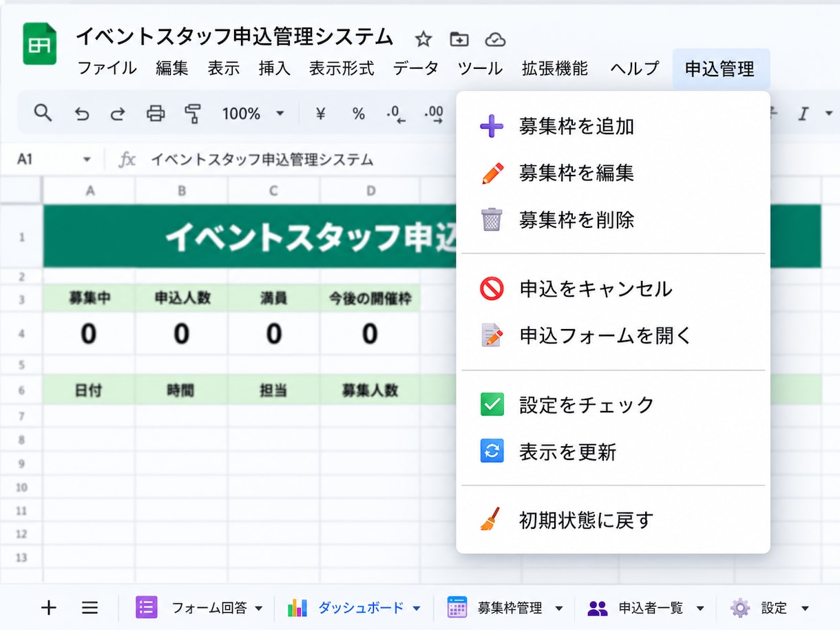This screenshot has height=630, width=840.
Task: Switch to 設定 sheet tab
Action: (x=770, y=608)
